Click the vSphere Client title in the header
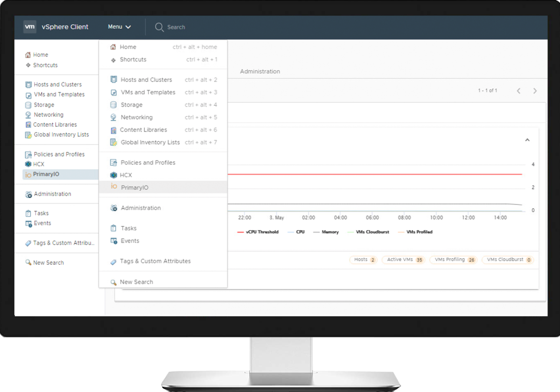 (x=65, y=27)
